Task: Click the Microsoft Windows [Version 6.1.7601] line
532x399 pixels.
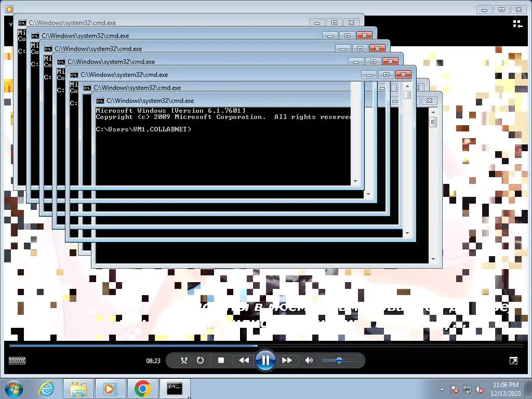Action: tap(170, 111)
